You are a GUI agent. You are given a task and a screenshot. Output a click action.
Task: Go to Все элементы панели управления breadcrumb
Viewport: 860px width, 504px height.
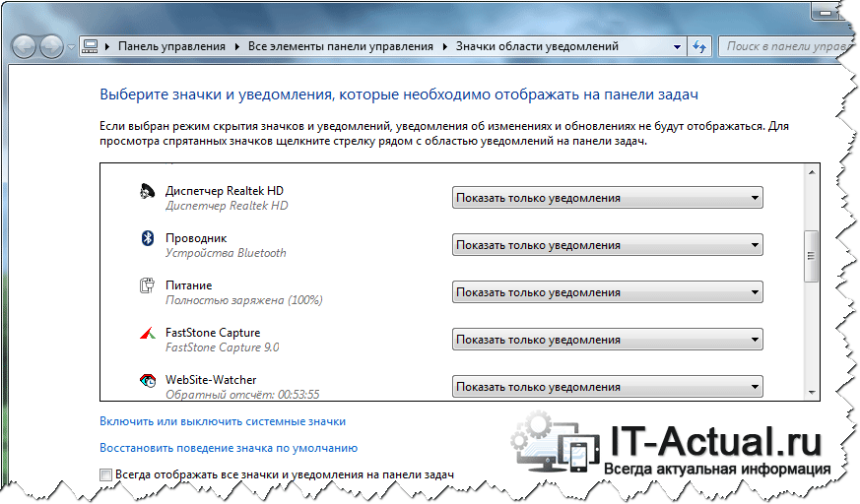coord(341,46)
